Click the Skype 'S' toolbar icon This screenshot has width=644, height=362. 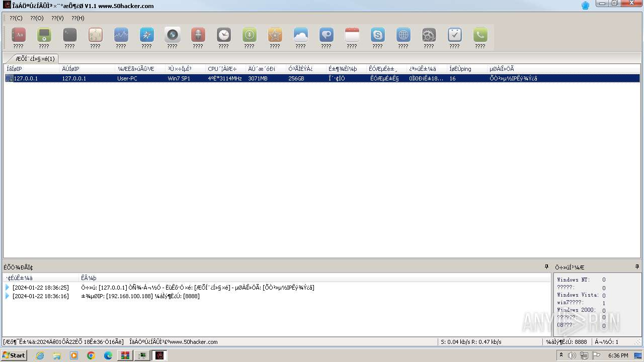377,35
